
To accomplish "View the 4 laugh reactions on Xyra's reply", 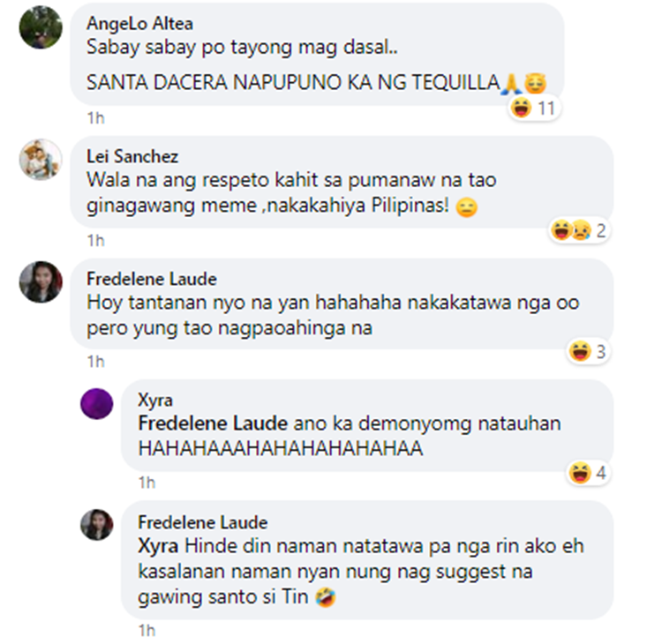I will coord(588,473).
